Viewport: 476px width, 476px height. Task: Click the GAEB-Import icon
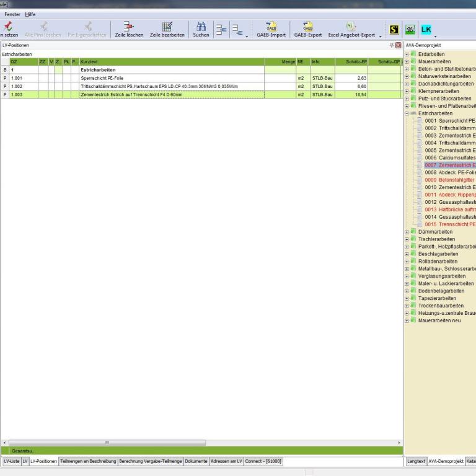tap(271, 27)
